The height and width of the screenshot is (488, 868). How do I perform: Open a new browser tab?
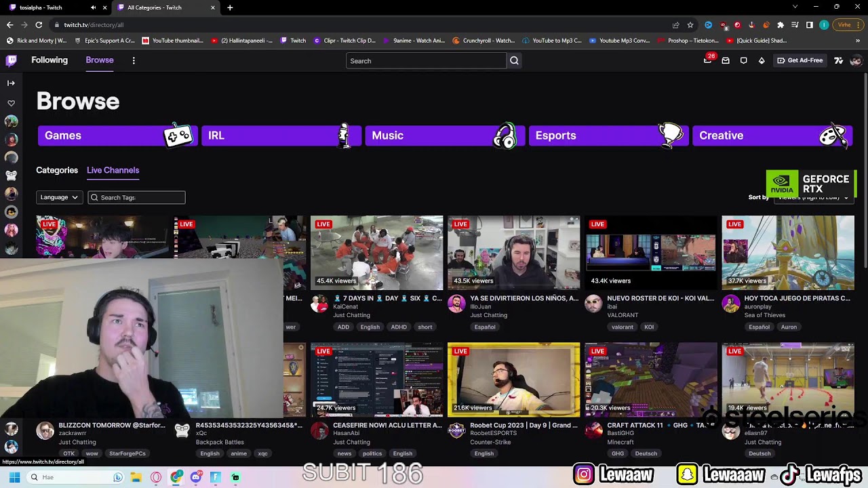point(230,7)
